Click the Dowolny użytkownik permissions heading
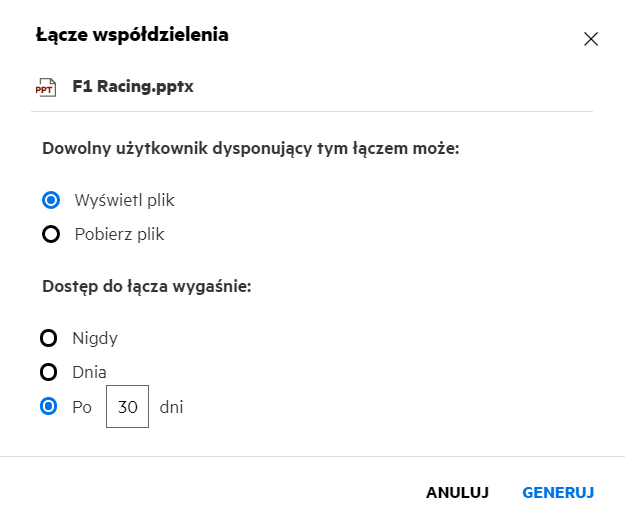 click(x=251, y=149)
